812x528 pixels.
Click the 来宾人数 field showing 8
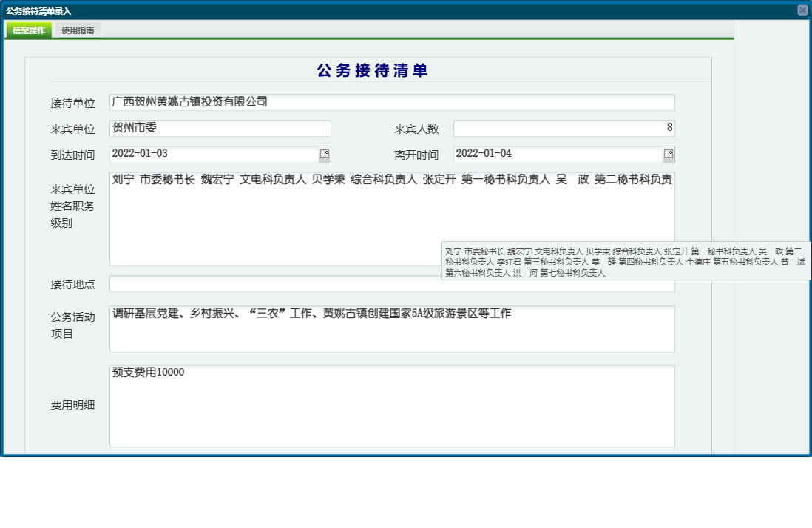[562, 127]
